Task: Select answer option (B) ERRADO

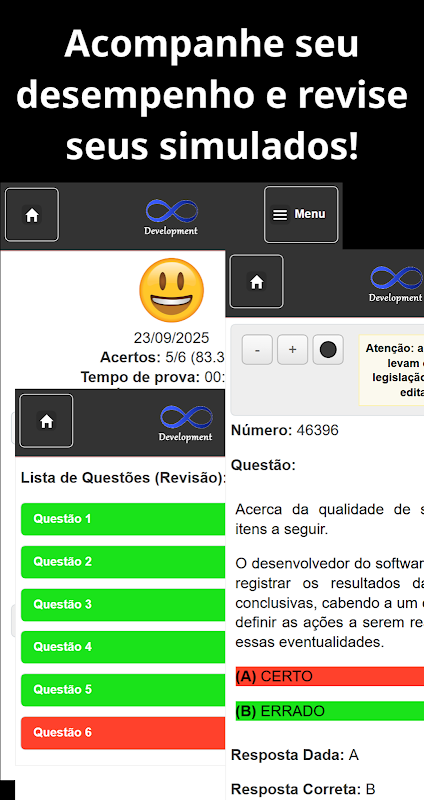Action: tap(330, 711)
